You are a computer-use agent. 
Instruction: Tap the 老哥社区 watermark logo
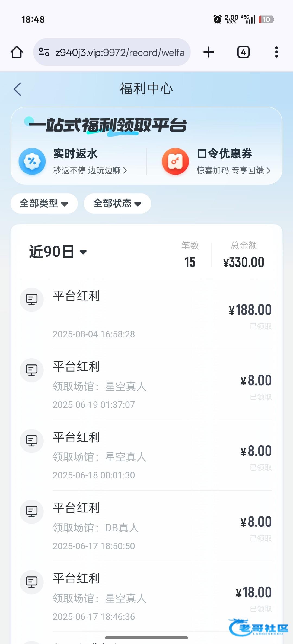[x=258, y=627]
